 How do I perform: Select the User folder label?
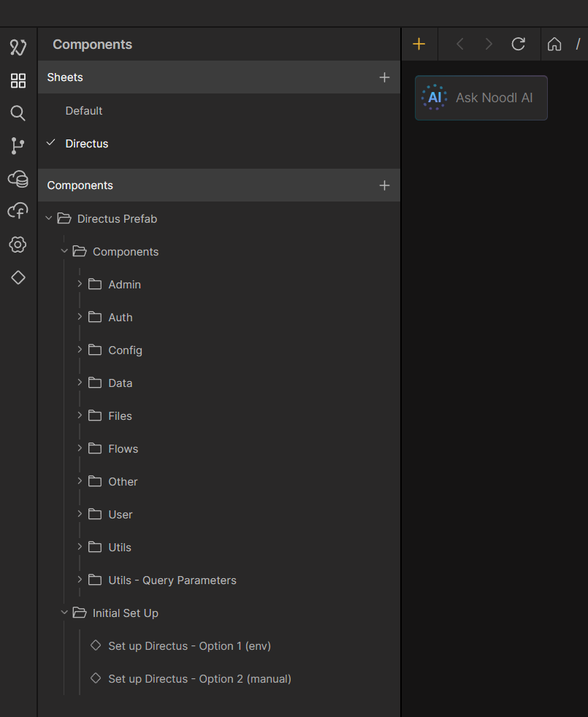[121, 515]
